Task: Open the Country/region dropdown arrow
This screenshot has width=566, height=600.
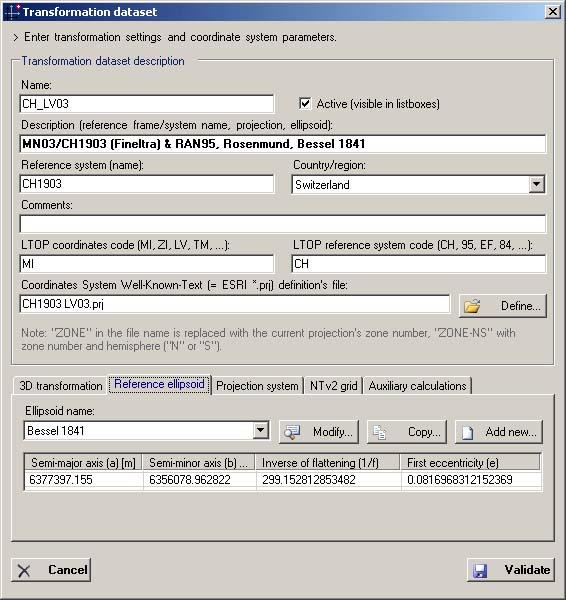Action: click(537, 184)
